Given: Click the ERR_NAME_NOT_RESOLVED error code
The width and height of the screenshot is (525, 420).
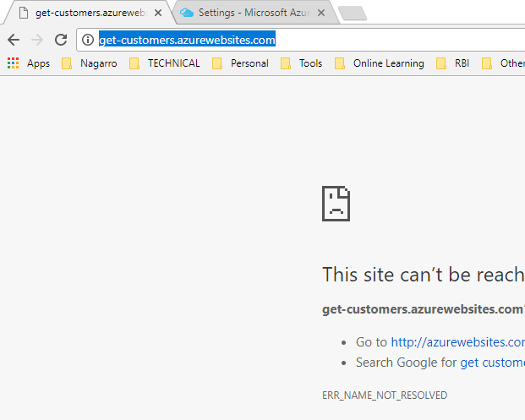Looking at the screenshot, I should tap(385, 395).
